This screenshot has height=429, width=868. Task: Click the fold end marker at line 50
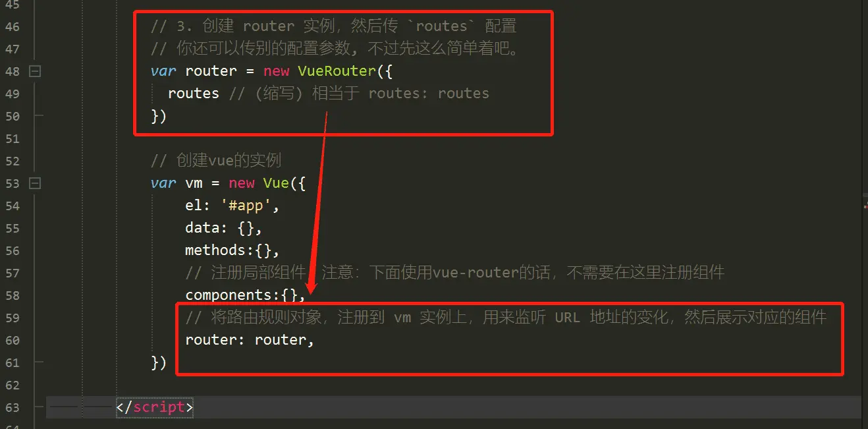click(38, 116)
